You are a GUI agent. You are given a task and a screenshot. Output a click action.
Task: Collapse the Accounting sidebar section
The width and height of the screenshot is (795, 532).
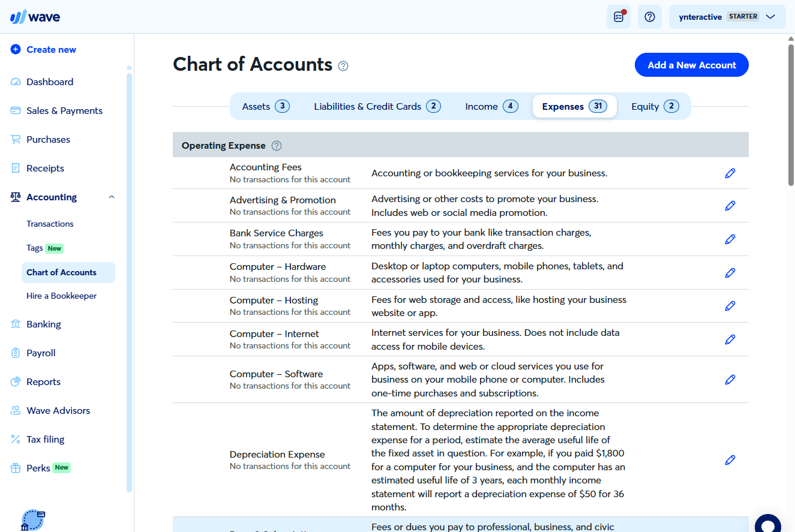[x=112, y=197]
